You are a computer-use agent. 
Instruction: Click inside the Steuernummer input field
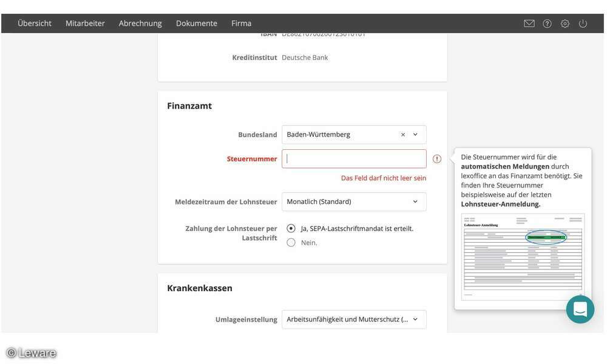pos(353,158)
